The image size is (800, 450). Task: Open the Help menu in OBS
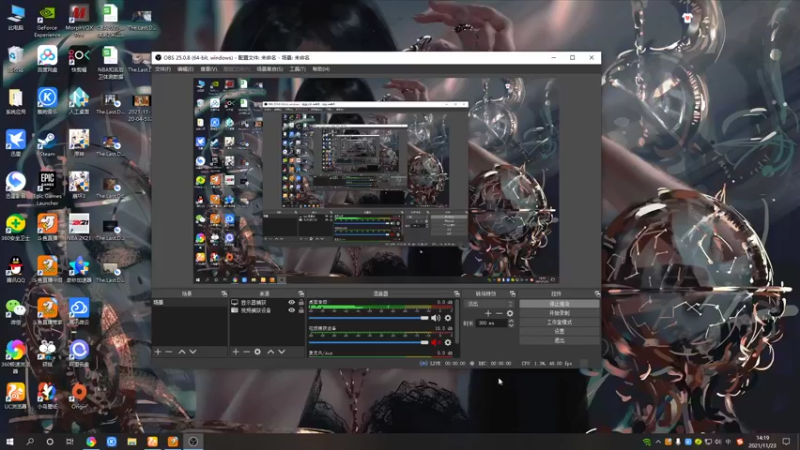pyautogui.click(x=321, y=69)
